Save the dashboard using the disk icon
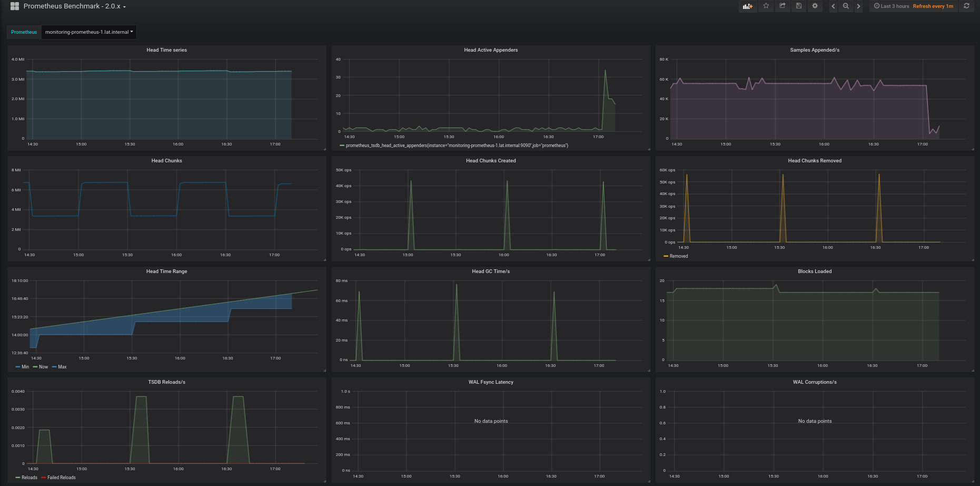The image size is (980, 486). (799, 6)
